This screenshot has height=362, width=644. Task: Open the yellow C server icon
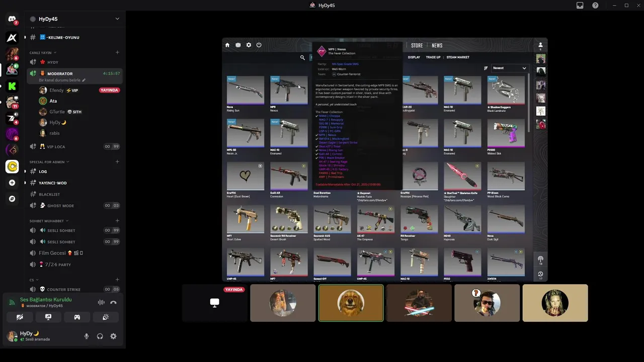(x=12, y=166)
